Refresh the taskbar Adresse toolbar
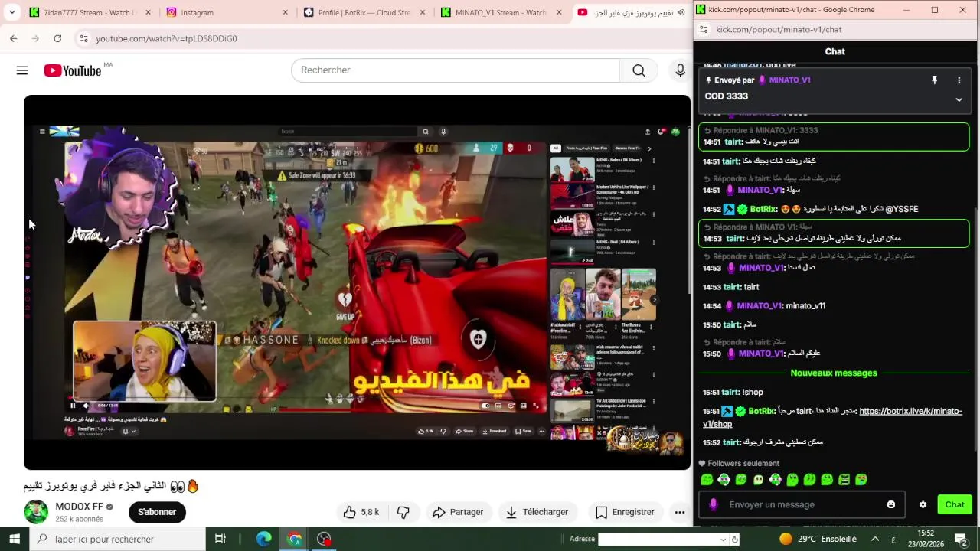This screenshot has width=980, height=551. 734,540
